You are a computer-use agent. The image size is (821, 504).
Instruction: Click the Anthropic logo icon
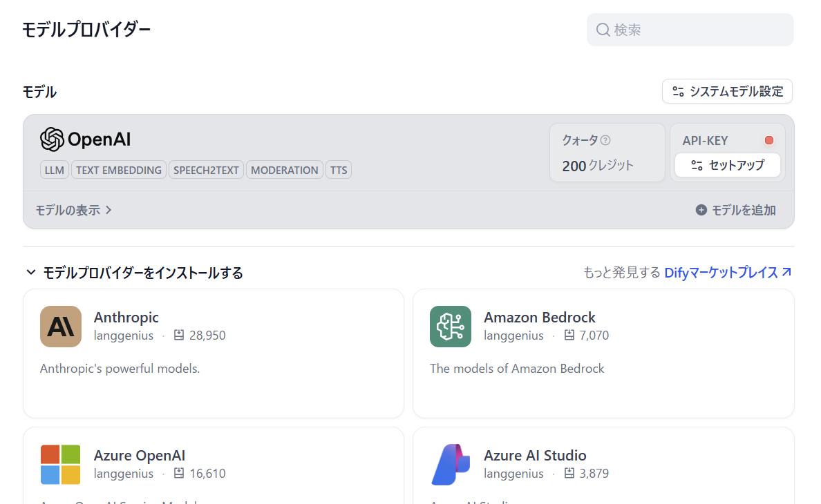(61, 327)
